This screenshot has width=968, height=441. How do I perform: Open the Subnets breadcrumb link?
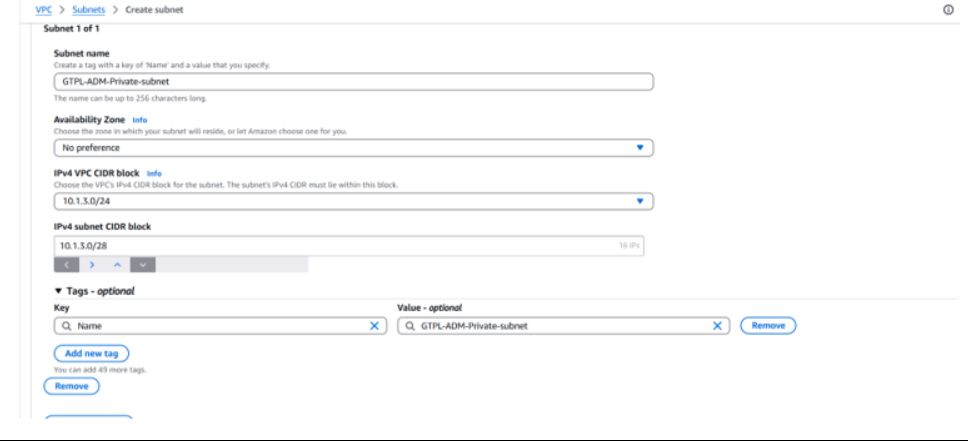[88, 9]
